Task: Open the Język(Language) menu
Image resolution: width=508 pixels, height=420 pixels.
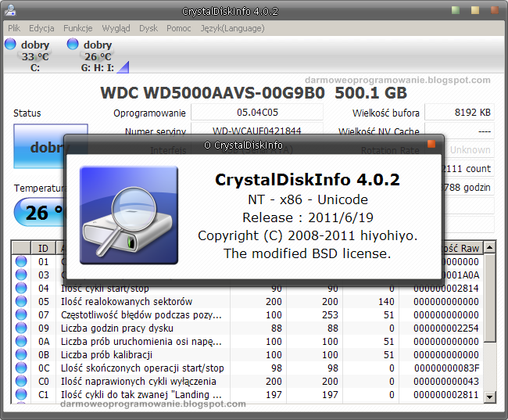Action: [x=232, y=28]
